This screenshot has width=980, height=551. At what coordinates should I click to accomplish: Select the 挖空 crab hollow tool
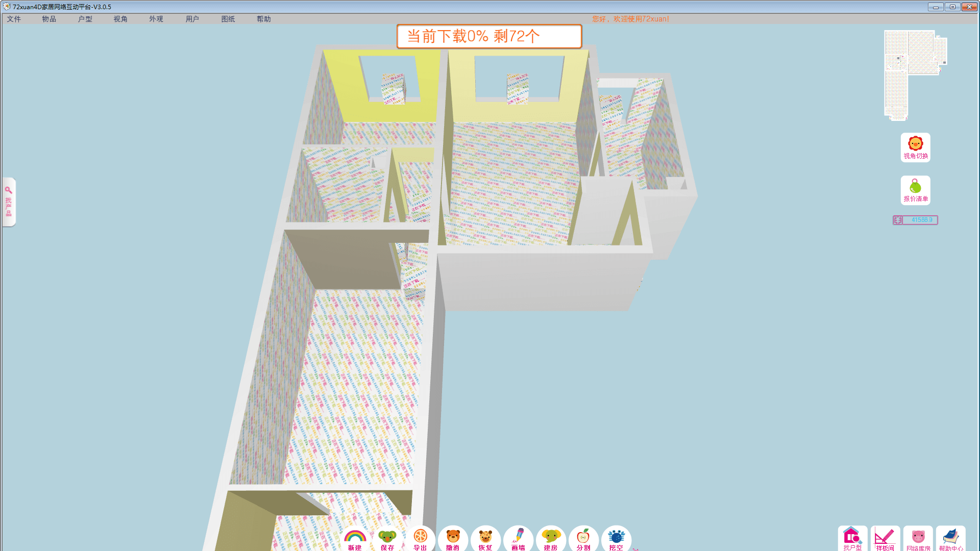pyautogui.click(x=616, y=539)
